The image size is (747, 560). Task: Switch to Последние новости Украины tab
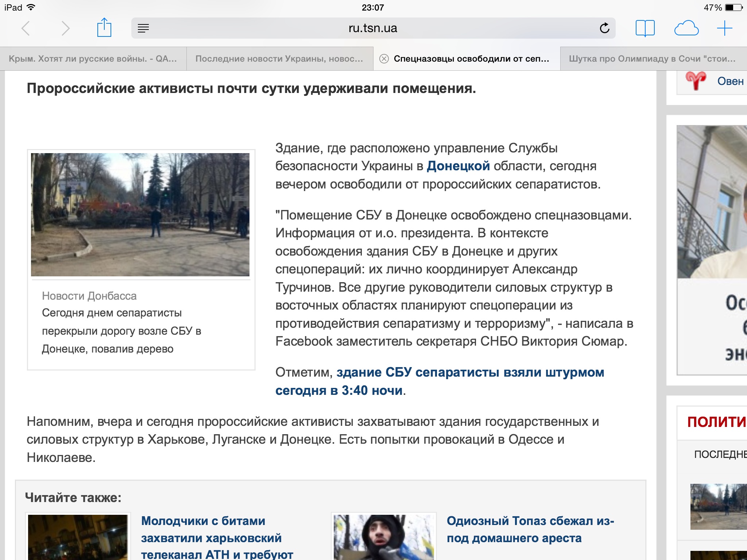click(279, 59)
